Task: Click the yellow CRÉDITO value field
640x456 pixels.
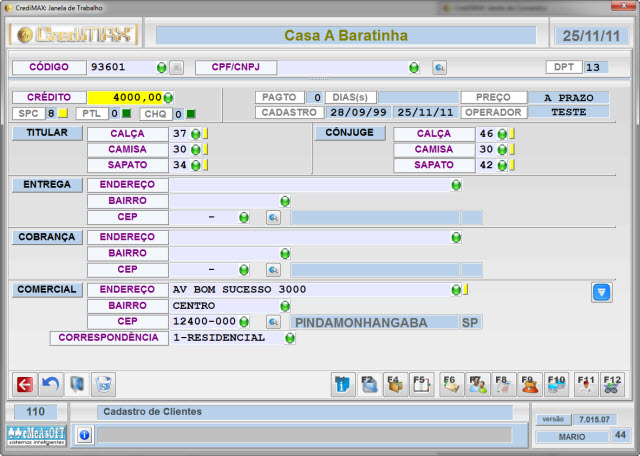Action: (124, 97)
